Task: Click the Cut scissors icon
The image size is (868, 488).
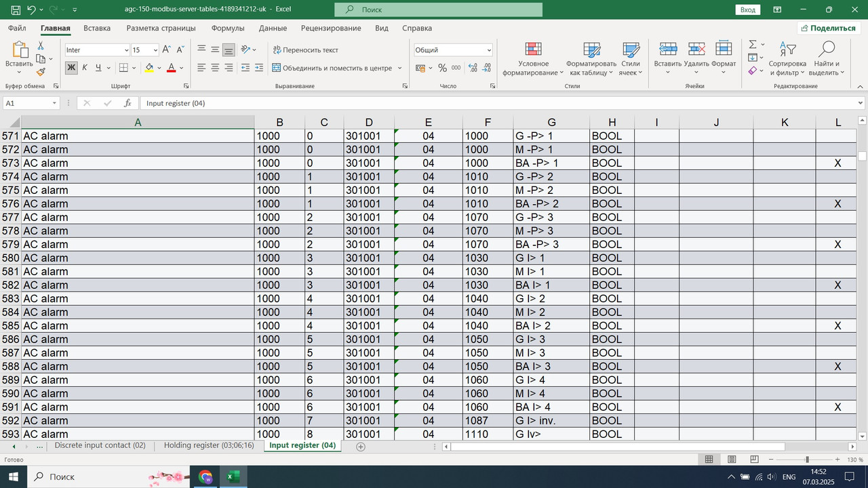Action: tap(41, 45)
